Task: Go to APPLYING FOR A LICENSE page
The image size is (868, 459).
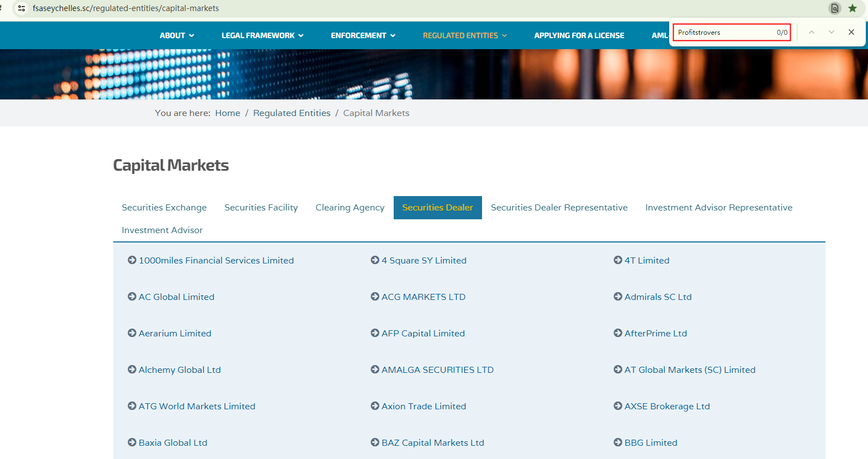Action: (579, 35)
